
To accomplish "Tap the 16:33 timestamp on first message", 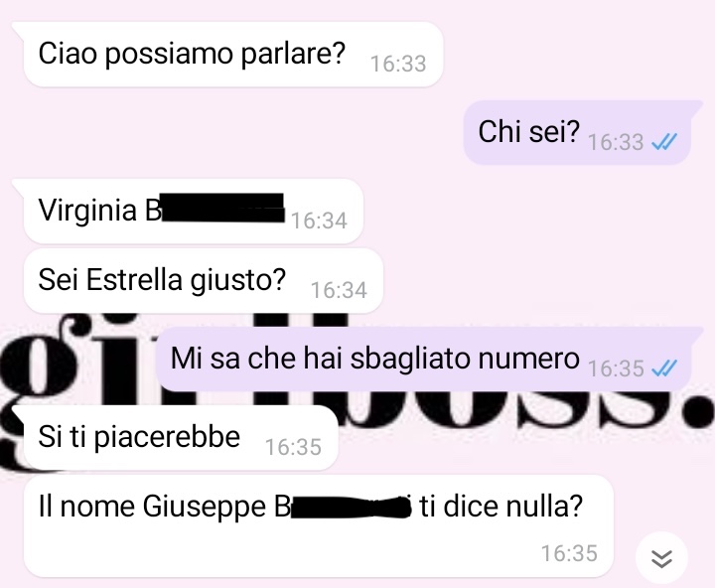I will coord(398,64).
